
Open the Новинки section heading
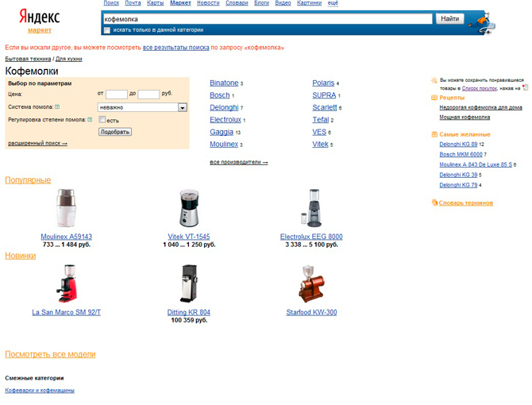pos(21,256)
